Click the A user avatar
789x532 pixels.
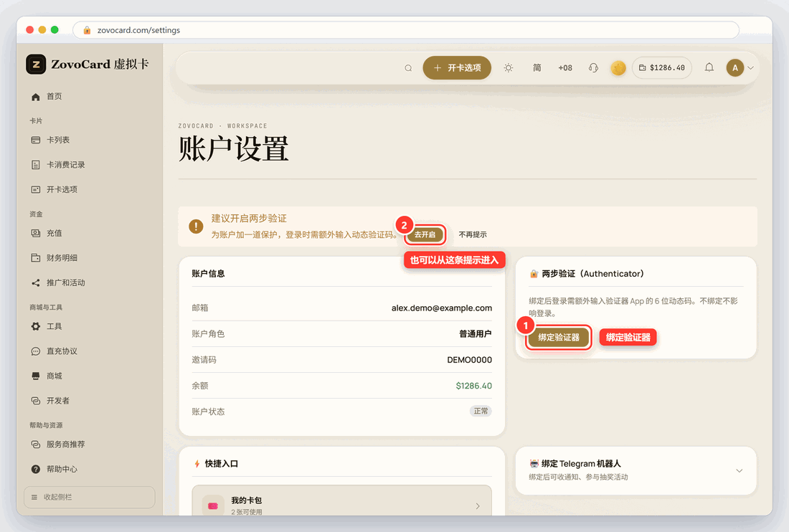pos(735,68)
